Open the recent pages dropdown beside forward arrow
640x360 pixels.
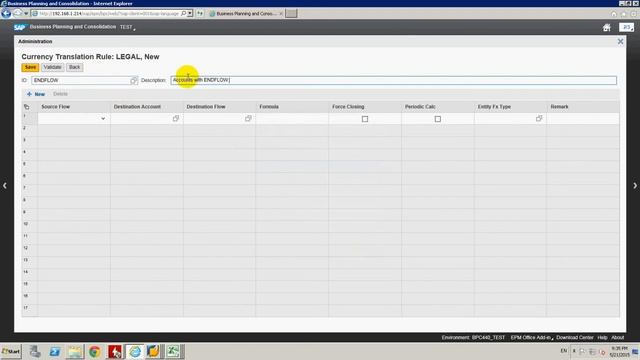point(26,14)
